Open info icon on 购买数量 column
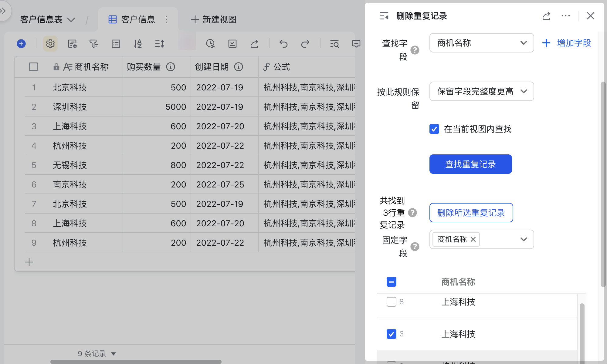This screenshot has width=607, height=364. (171, 67)
